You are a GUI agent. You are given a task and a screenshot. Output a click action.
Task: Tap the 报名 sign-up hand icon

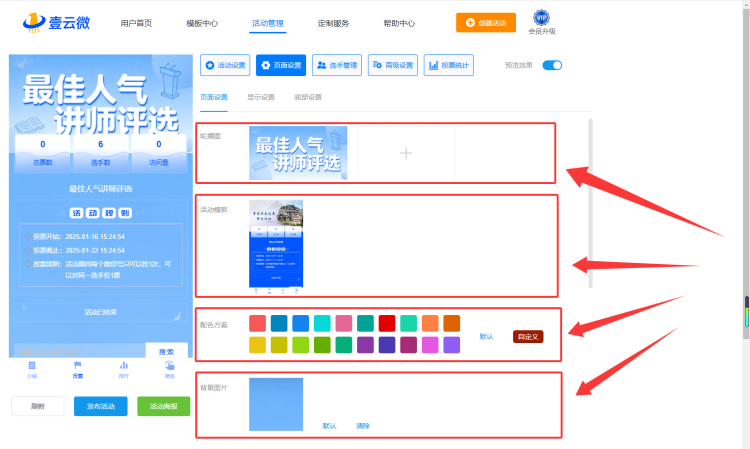coord(170,370)
